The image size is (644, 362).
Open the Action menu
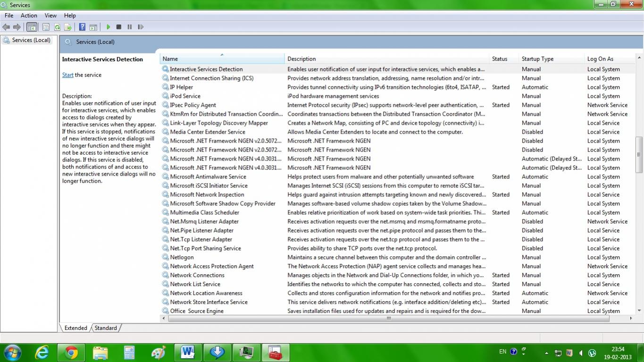tap(29, 16)
